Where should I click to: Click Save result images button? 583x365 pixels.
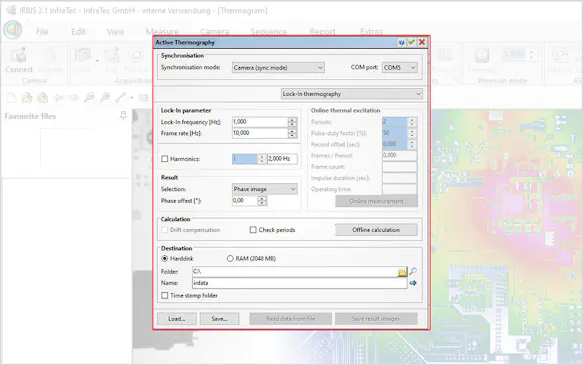click(x=376, y=319)
